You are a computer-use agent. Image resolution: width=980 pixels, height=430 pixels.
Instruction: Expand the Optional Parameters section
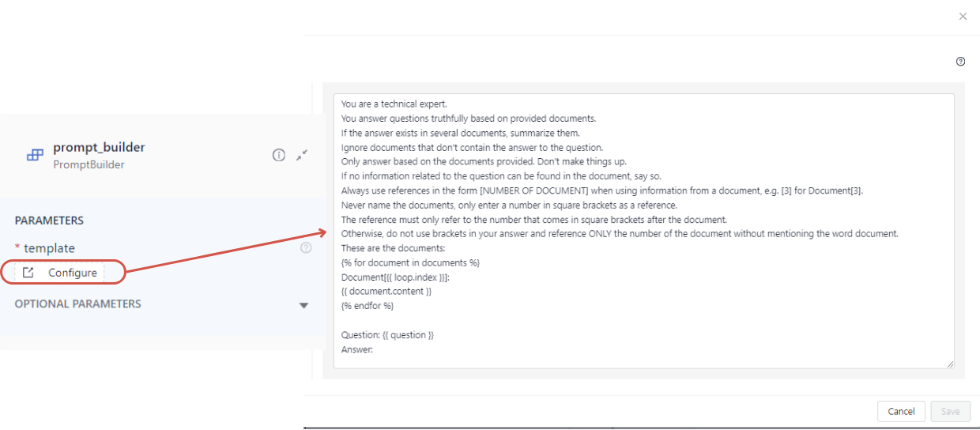[x=303, y=305]
